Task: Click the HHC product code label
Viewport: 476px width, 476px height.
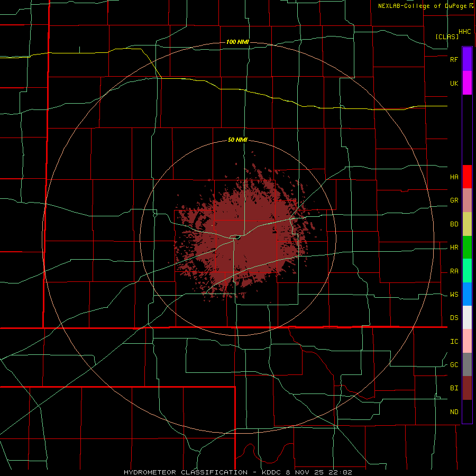Action: [464, 32]
